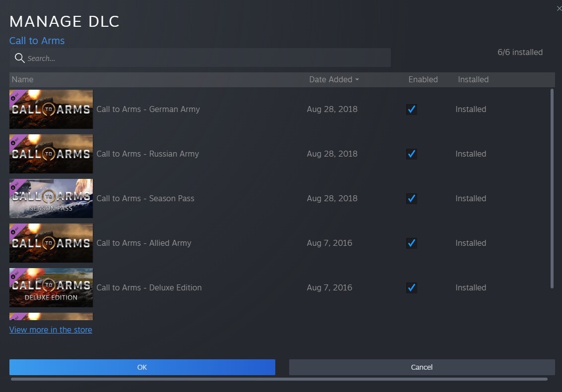
Task: Dismiss dialog with Cancel button
Action: (422, 367)
